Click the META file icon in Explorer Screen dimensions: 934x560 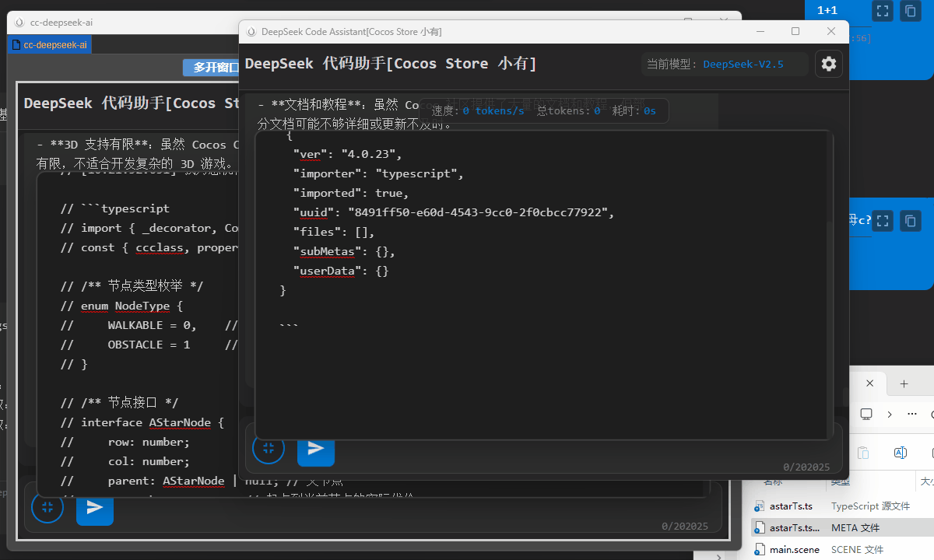click(x=760, y=528)
